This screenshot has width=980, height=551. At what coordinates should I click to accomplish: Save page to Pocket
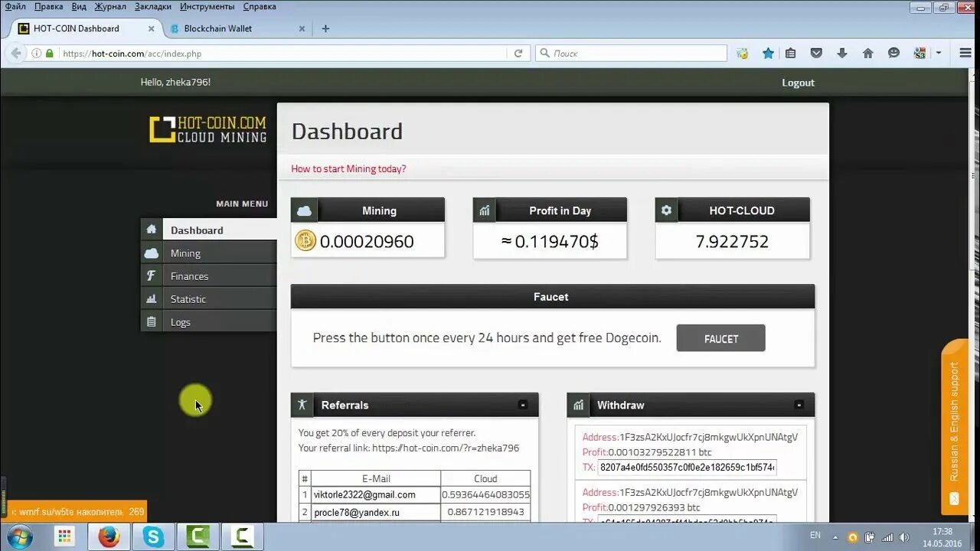(x=816, y=54)
